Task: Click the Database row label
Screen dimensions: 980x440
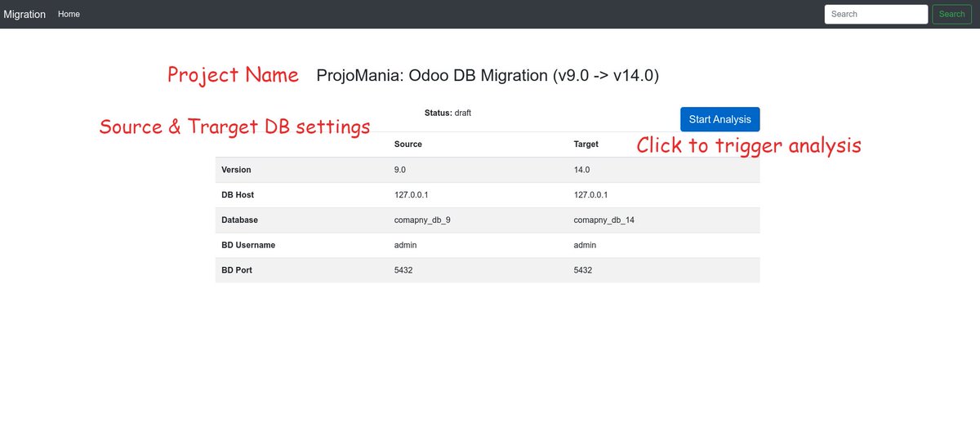Action: coord(239,220)
